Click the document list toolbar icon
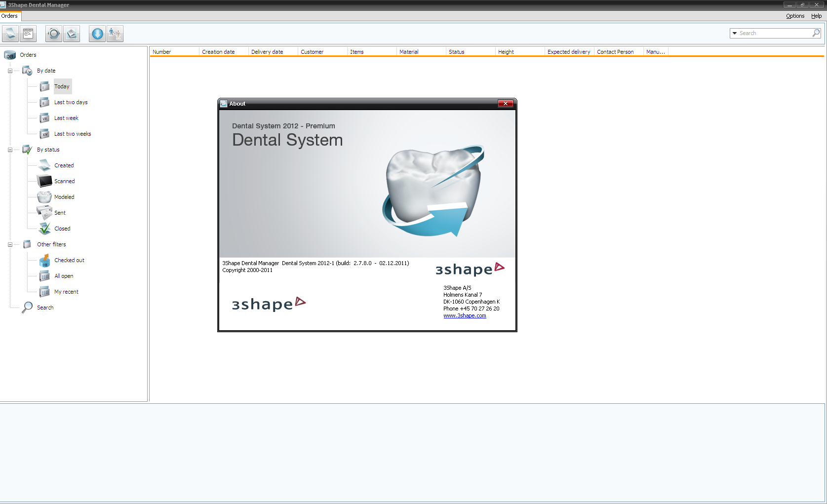 pyautogui.click(x=28, y=34)
